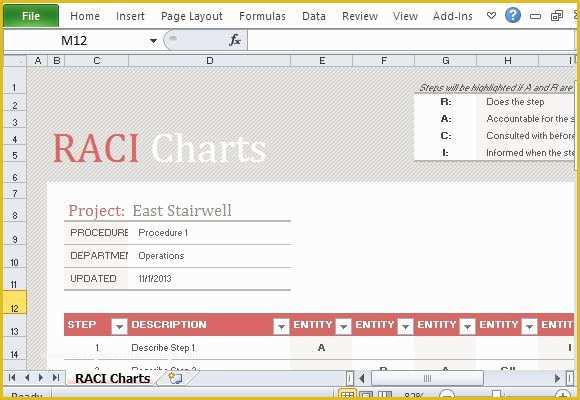Switch to the Formulas tab
The image size is (580, 400).
262,16
